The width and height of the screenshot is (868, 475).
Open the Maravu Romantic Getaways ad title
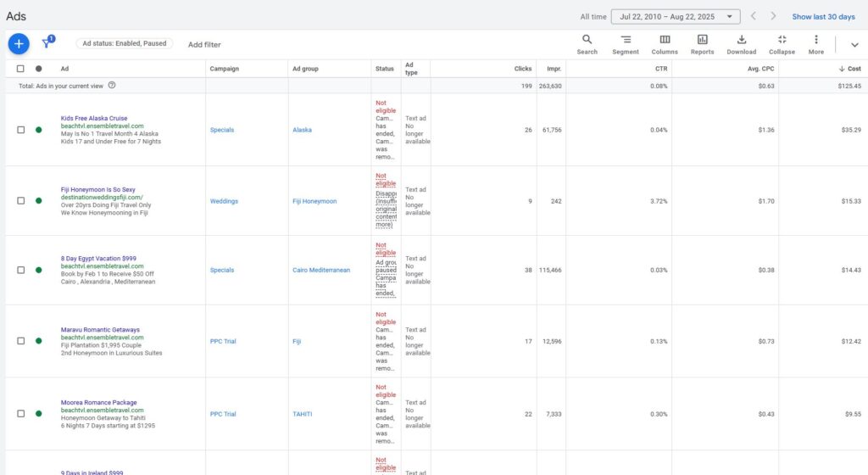pyautogui.click(x=100, y=329)
